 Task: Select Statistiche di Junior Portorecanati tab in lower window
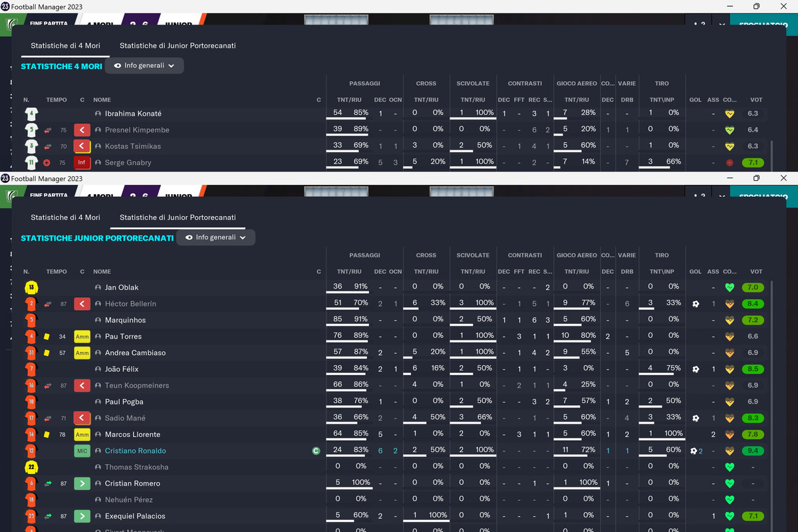(x=178, y=217)
